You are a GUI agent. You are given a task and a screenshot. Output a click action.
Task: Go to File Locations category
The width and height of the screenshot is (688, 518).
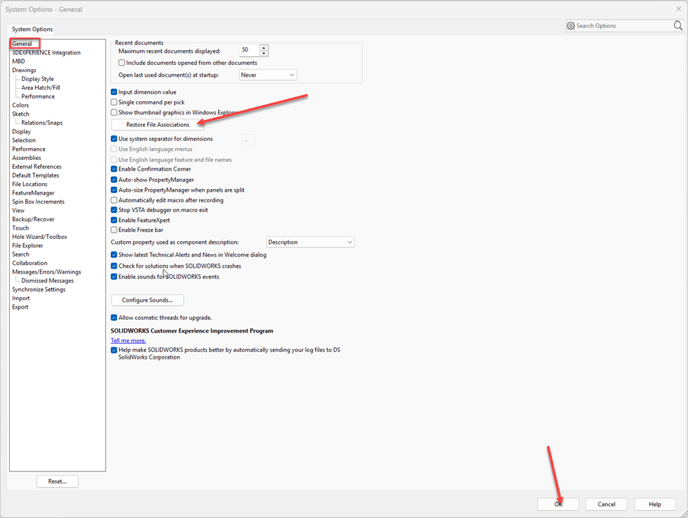29,184
